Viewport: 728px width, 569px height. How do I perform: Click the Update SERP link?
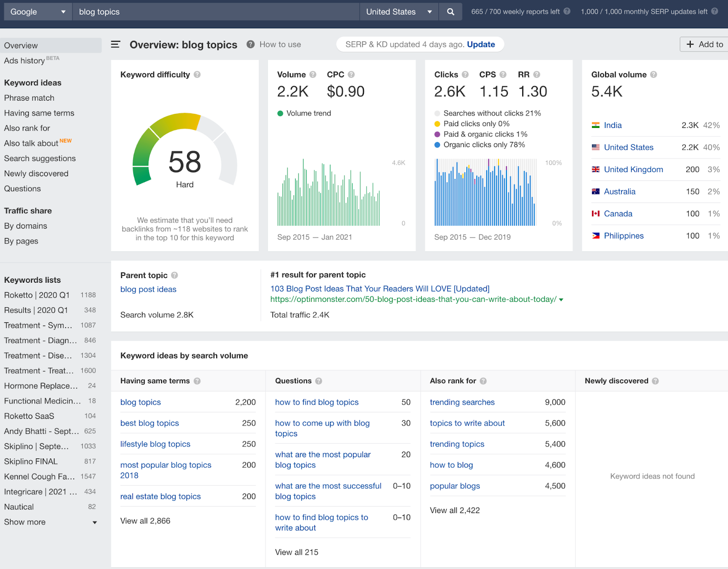click(x=480, y=44)
